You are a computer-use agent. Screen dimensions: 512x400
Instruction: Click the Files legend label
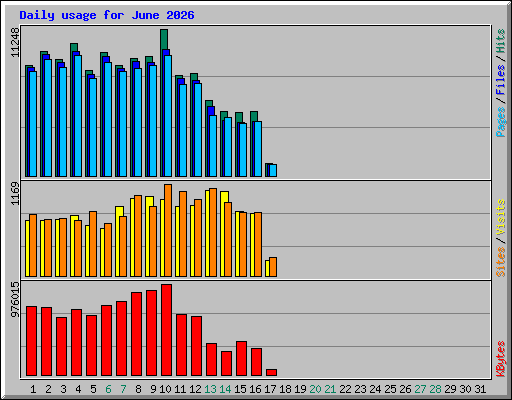[500, 80]
